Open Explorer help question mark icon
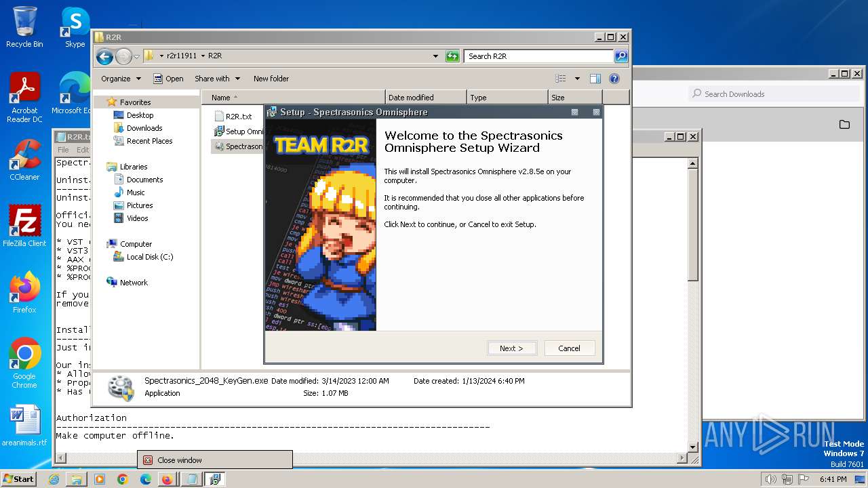 pyautogui.click(x=614, y=79)
